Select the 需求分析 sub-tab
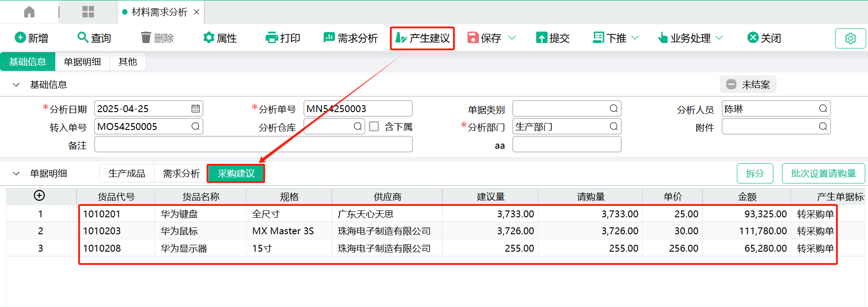Image resolution: width=868 pixels, height=307 pixels. click(x=181, y=173)
